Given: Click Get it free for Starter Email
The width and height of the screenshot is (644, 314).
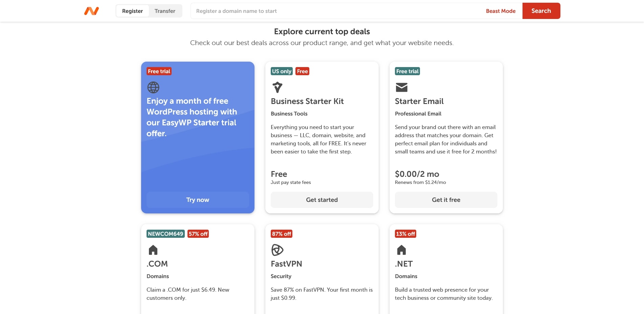Looking at the screenshot, I should pos(446,200).
